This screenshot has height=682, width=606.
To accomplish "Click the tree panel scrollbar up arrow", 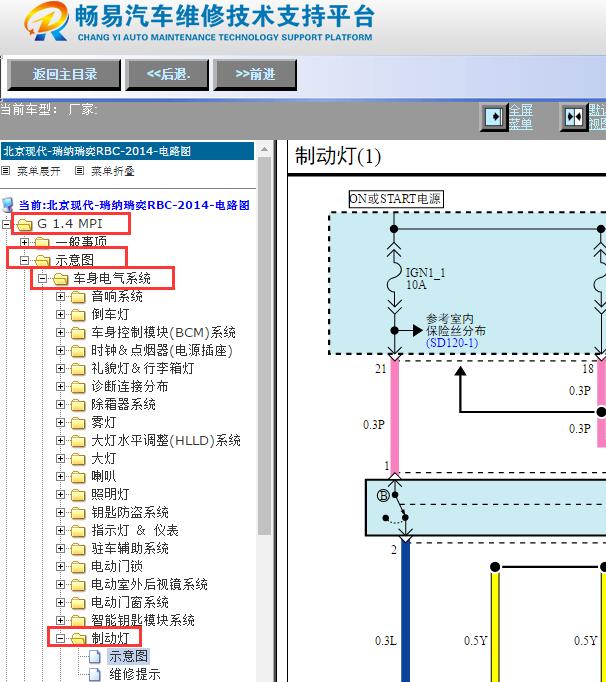I will 264,150.
